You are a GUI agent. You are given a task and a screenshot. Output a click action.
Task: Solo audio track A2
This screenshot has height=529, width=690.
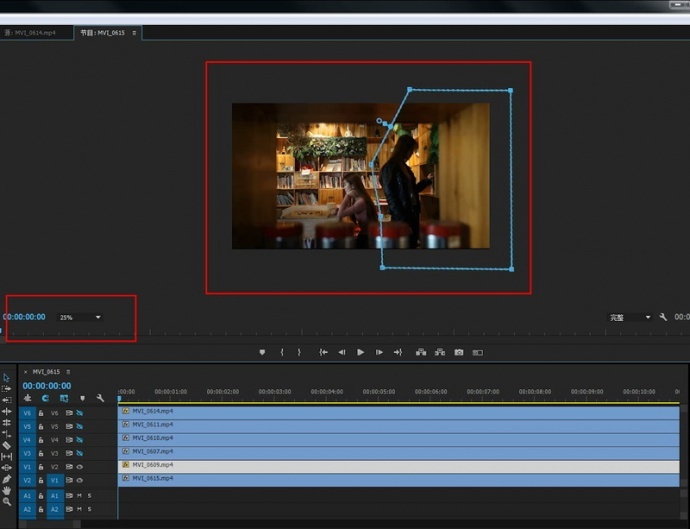(x=88, y=509)
